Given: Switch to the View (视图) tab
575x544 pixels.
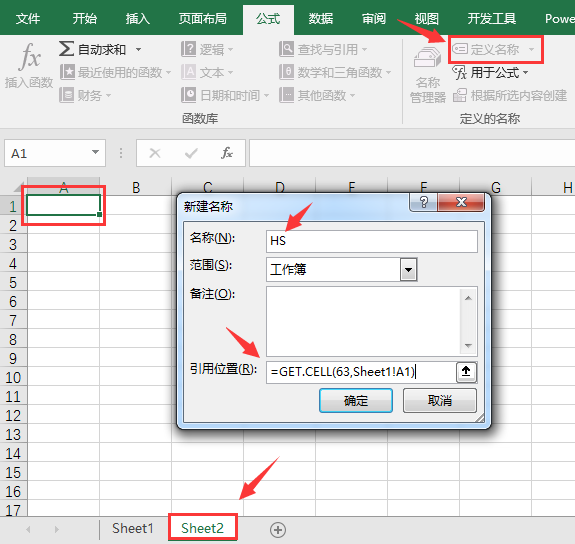Looking at the screenshot, I should [x=426, y=18].
